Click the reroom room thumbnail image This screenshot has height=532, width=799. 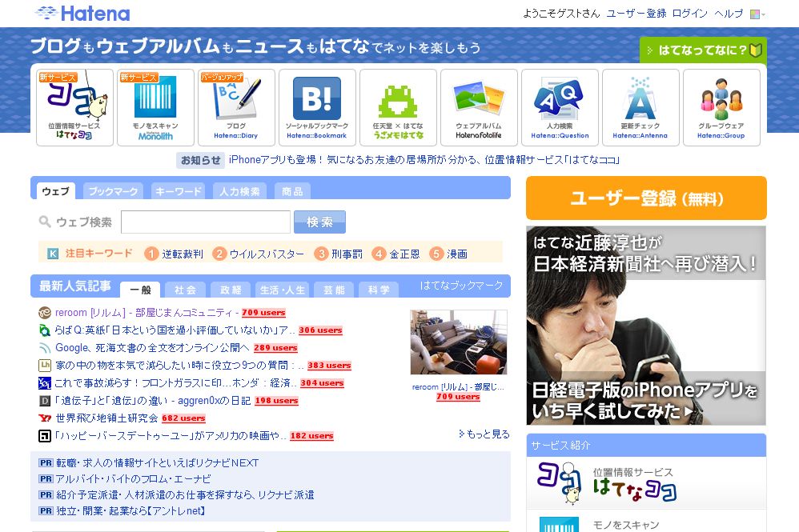pos(459,342)
